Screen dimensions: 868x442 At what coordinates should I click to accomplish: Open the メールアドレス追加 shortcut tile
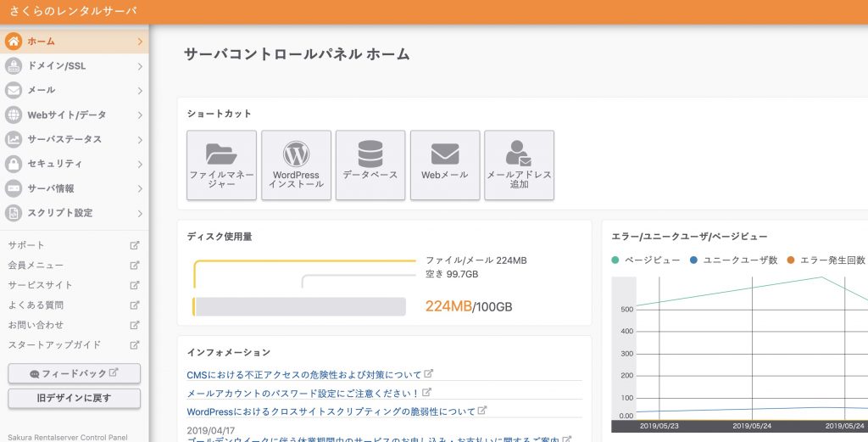pyautogui.click(x=520, y=165)
